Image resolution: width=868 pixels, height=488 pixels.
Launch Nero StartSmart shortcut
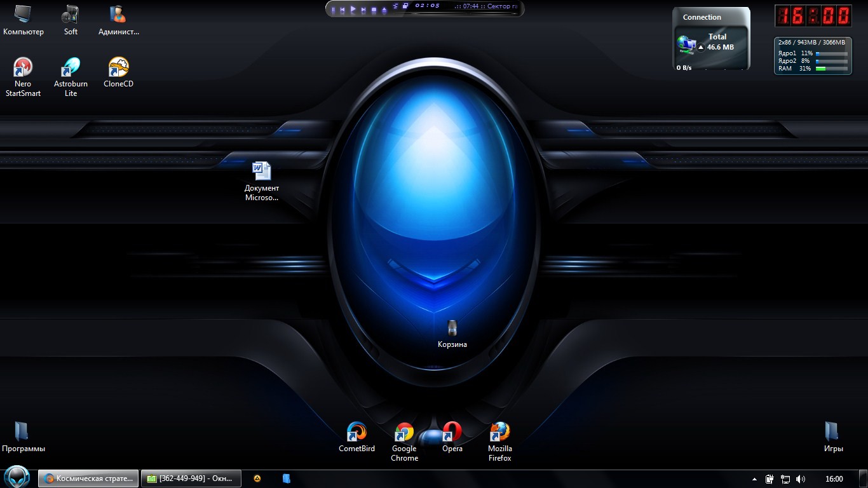point(24,77)
